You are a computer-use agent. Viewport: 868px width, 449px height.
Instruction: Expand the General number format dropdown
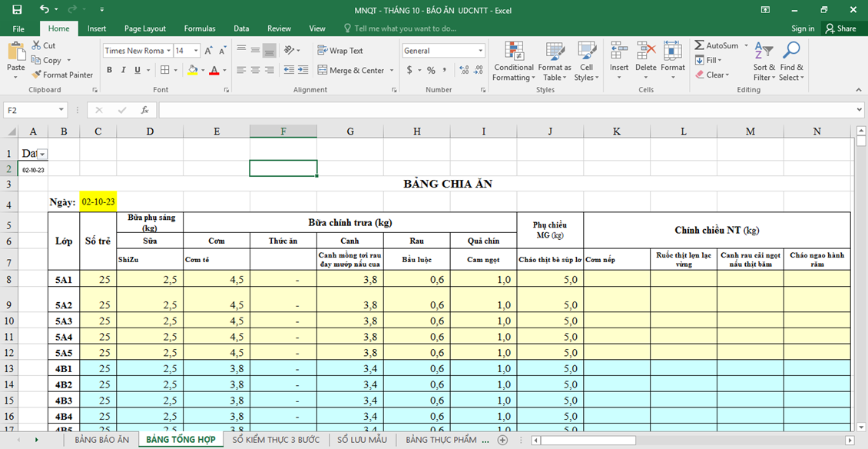coord(481,51)
